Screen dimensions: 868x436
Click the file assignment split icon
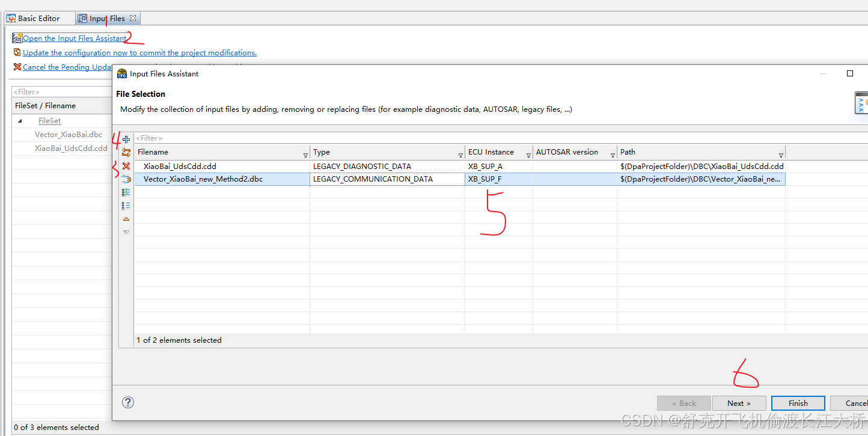pyautogui.click(x=126, y=179)
